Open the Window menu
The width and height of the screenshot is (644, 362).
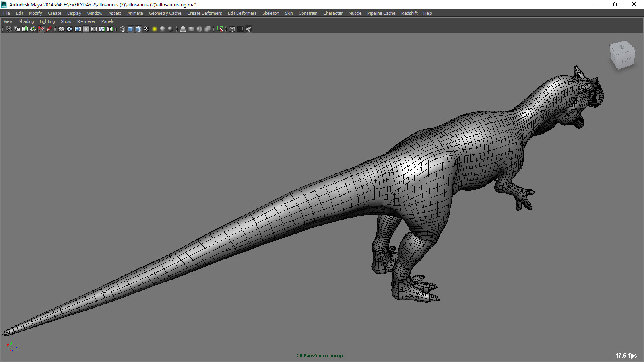click(x=95, y=13)
